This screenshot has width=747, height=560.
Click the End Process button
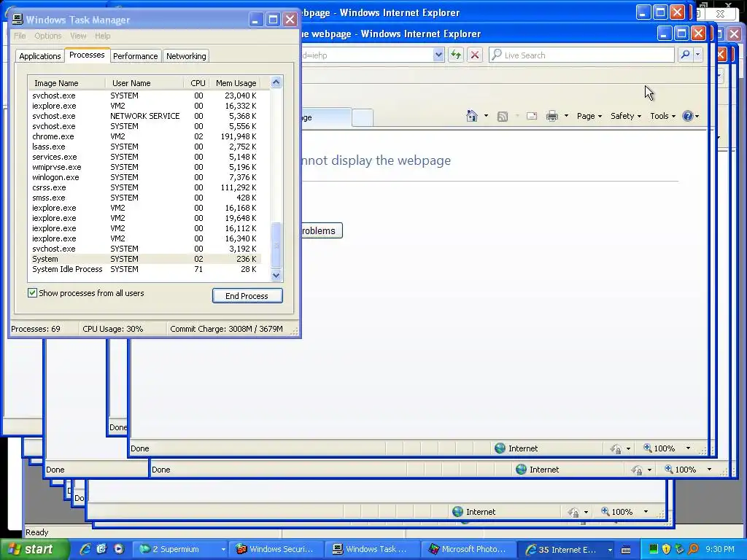247,296
